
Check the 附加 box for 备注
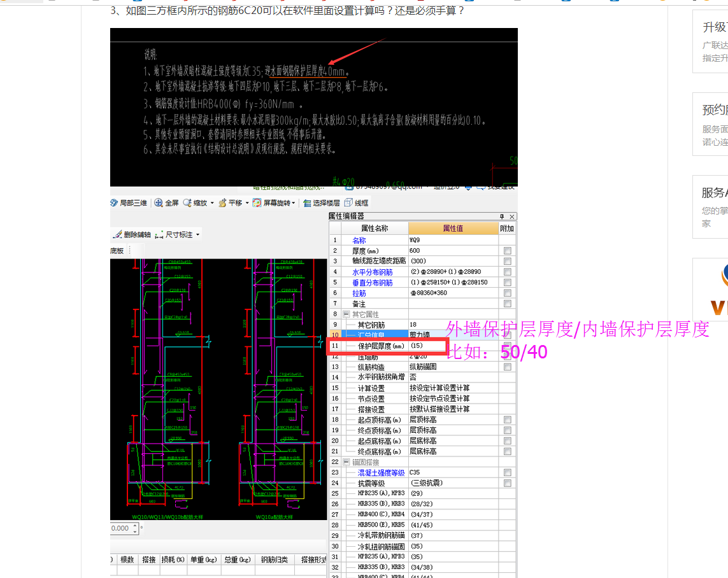click(x=508, y=304)
